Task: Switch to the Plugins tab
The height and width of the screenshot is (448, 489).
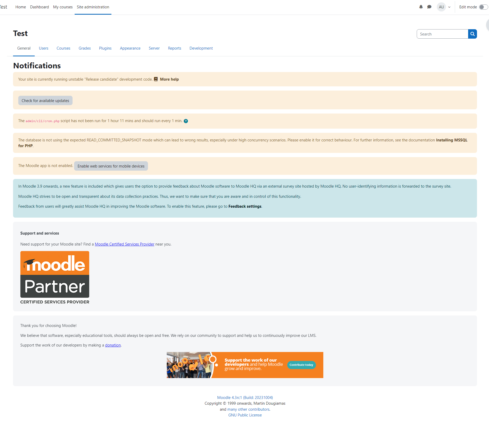Action: [105, 48]
